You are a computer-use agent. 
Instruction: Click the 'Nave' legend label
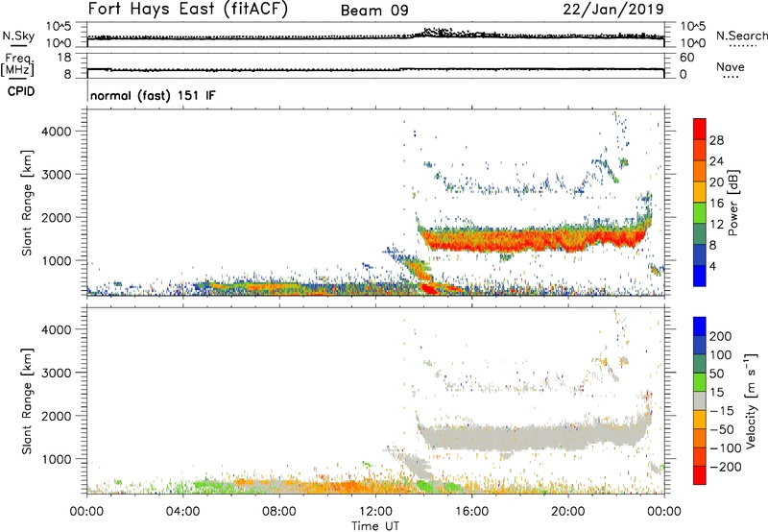click(x=731, y=67)
